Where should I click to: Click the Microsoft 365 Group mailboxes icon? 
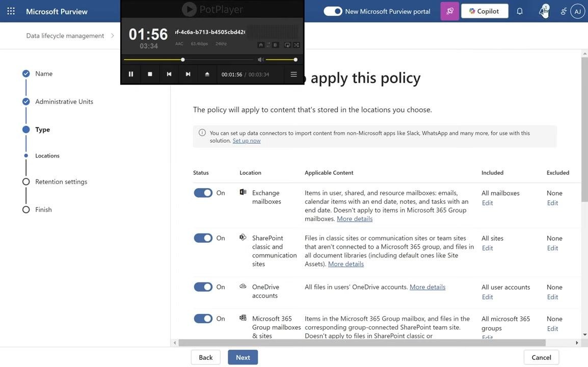[243, 318]
